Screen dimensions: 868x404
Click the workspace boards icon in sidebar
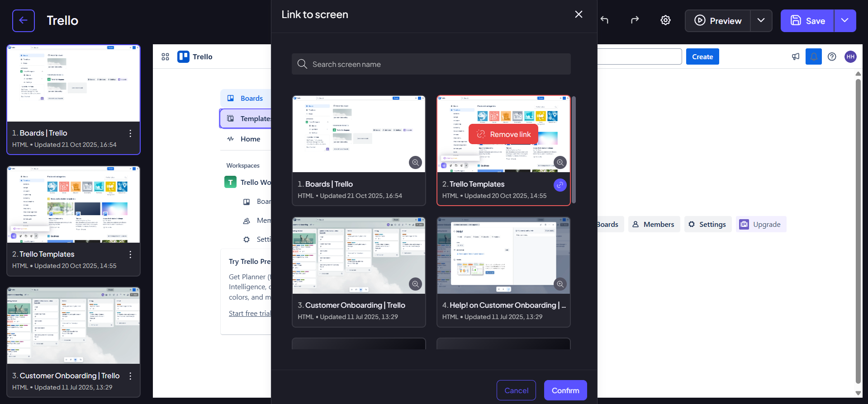247,202
